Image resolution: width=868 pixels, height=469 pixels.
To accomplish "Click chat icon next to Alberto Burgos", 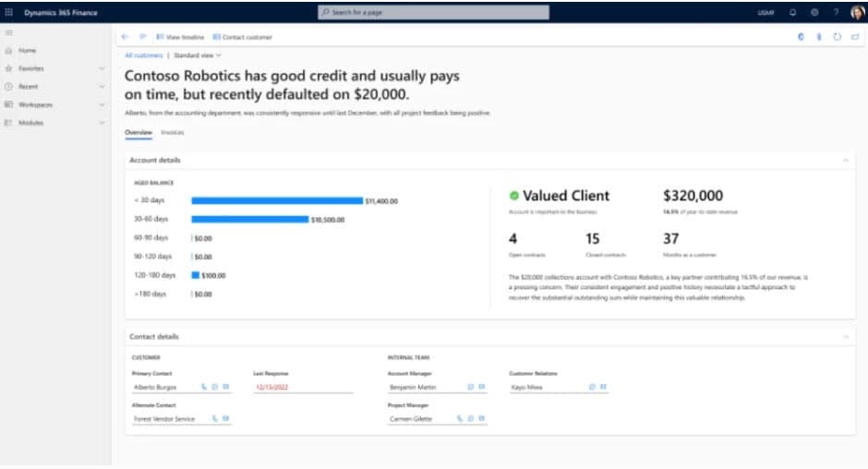I will [215, 387].
